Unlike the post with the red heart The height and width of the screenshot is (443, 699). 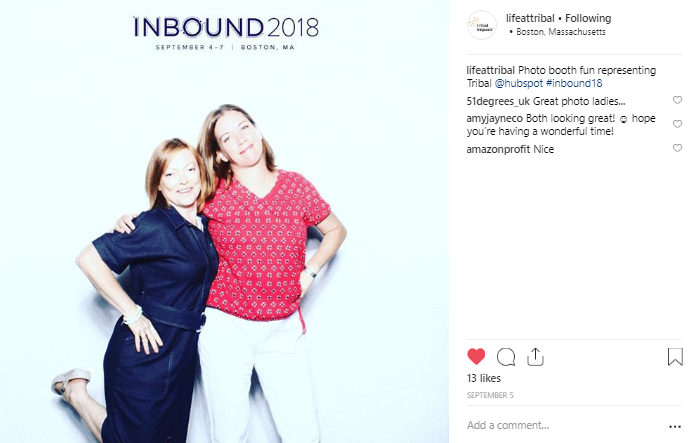pyautogui.click(x=476, y=357)
